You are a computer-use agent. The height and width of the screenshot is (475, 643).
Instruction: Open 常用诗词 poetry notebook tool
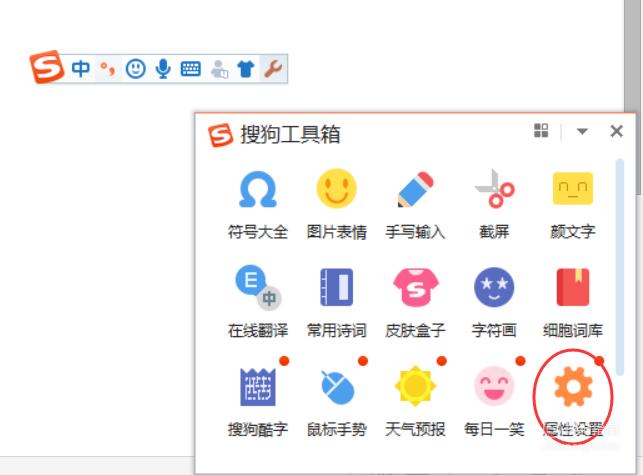click(x=337, y=302)
